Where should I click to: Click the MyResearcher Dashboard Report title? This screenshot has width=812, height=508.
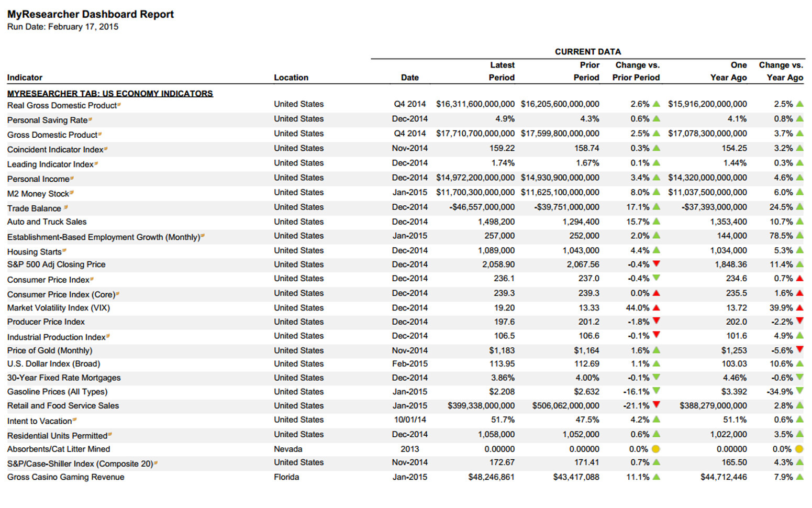point(91,14)
